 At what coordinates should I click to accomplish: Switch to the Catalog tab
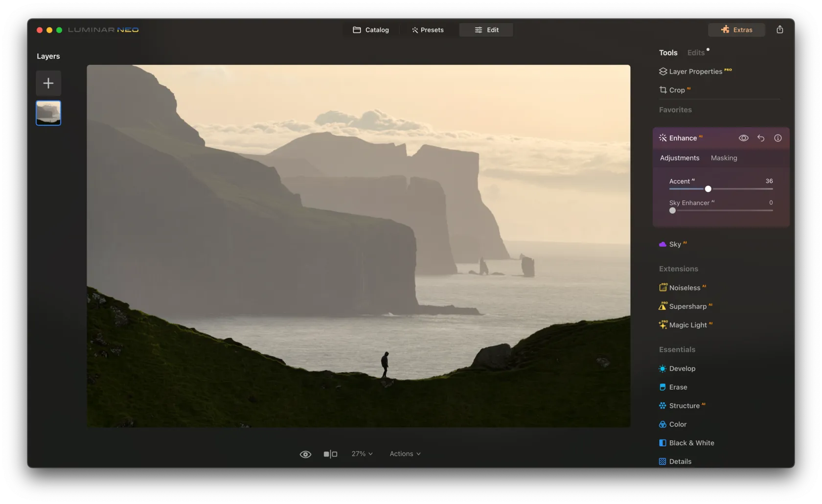click(371, 30)
